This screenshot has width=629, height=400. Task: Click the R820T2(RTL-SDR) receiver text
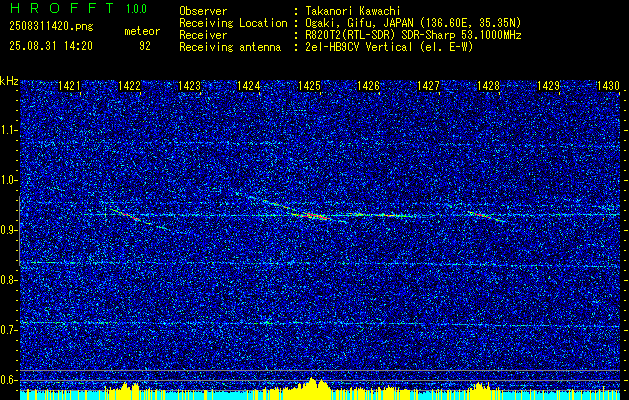[x=413, y=35]
